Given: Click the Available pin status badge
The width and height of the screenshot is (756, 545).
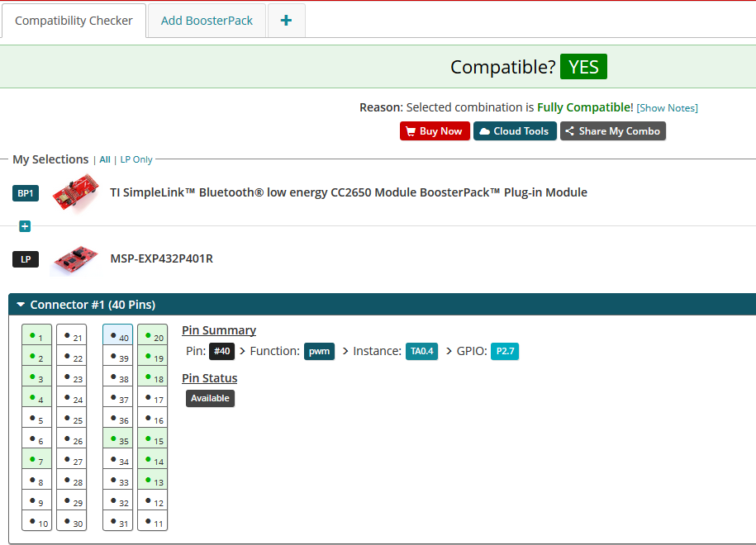Looking at the screenshot, I should pos(210,399).
